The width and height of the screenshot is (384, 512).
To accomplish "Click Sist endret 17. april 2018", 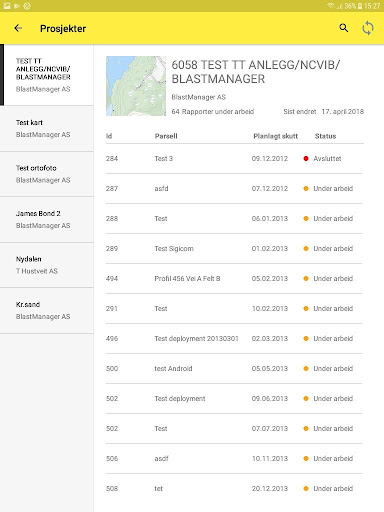I will tap(323, 112).
